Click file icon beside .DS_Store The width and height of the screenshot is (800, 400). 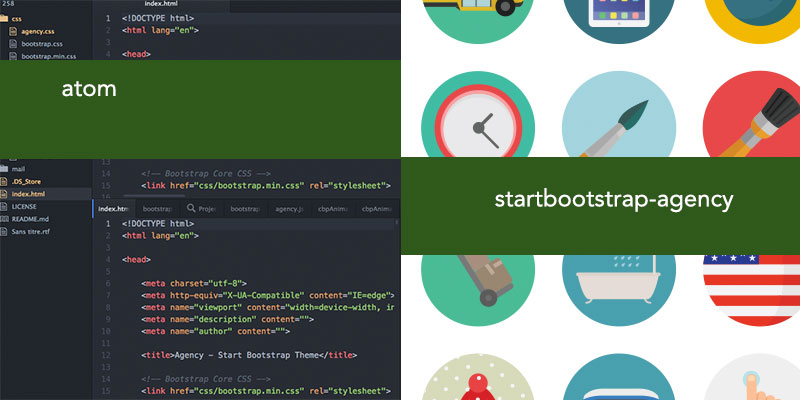point(4,181)
